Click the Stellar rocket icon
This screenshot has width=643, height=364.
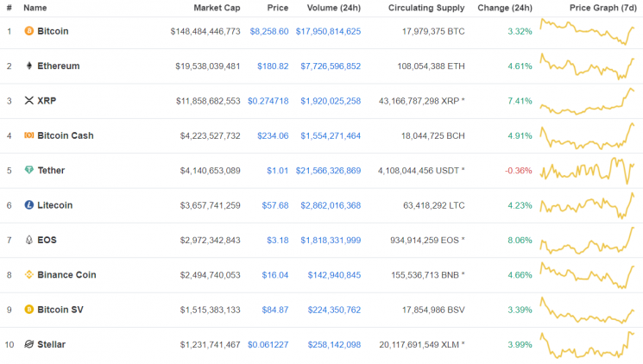pos(28,344)
